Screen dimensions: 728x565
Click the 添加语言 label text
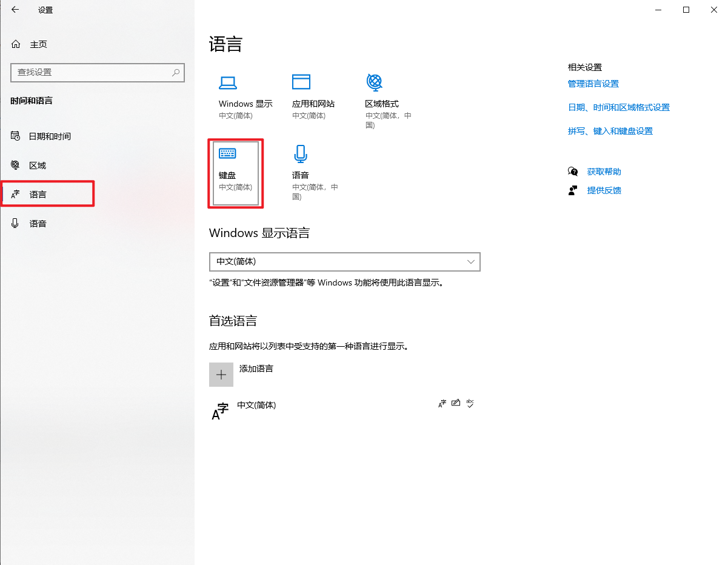(x=256, y=369)
